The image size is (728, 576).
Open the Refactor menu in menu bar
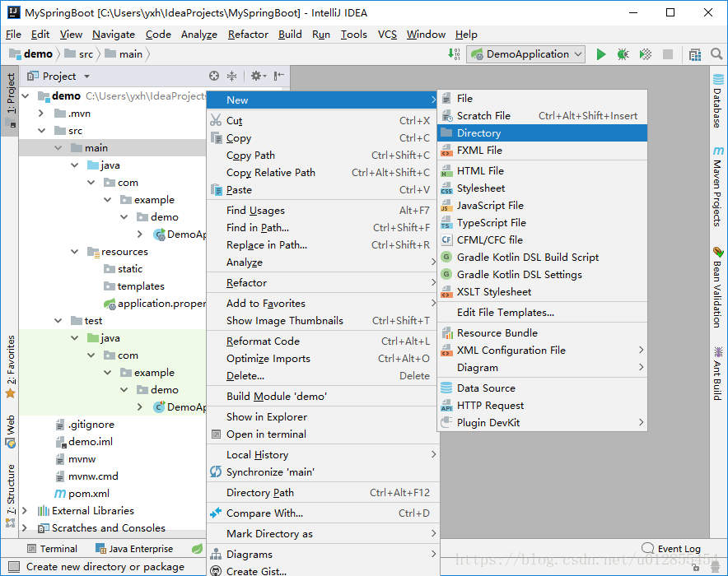[248, 35]
